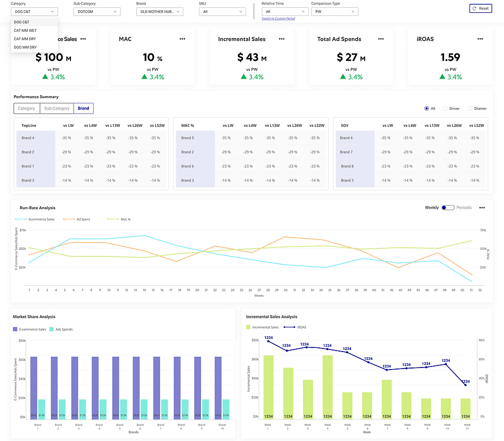Open Run-Rate Analysis options menu

(x=482, y=208)
